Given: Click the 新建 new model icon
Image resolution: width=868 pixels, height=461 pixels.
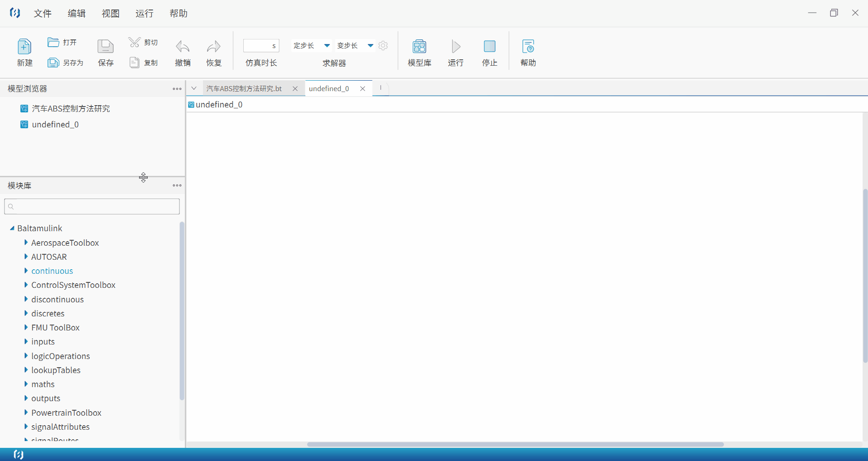Looking at the screenshot, I should [24, 47].
